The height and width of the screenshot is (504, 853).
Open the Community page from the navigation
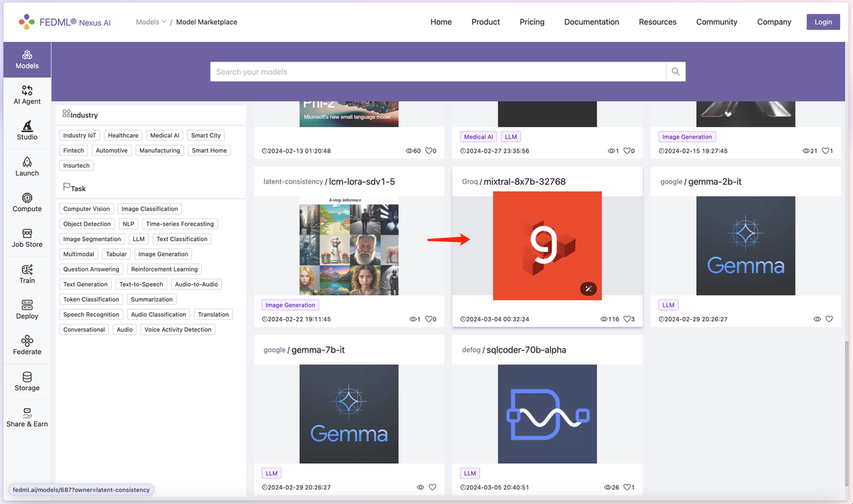coord(717,22)
